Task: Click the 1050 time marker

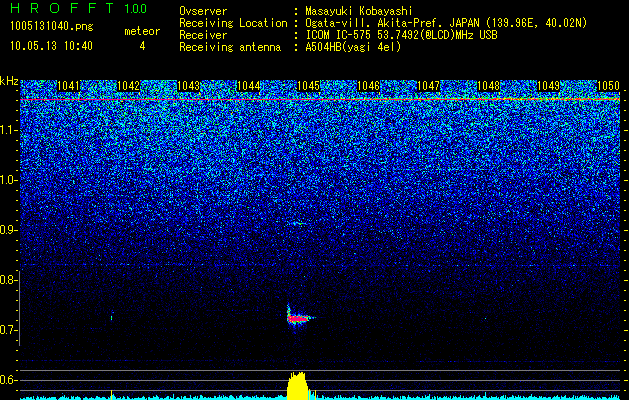Action: point(609,86)
